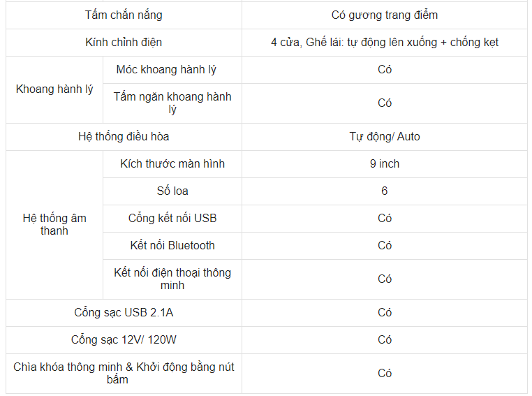Click the "Khoang hành lý" group cell
Viewport: 532px width, 396px height.
point(54,89)
